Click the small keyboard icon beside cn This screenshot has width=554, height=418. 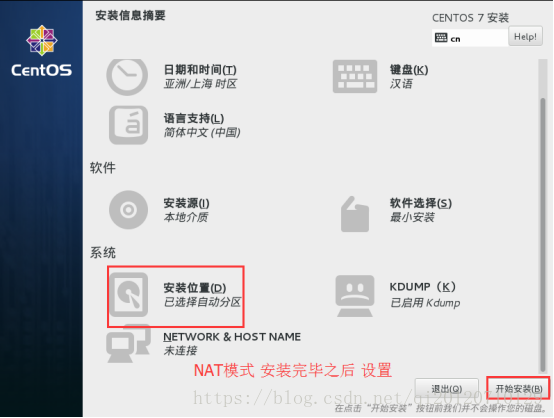coord(441,37)
